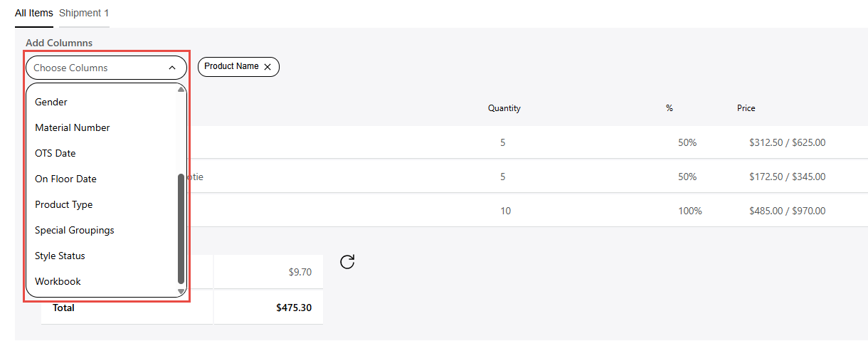
Task: Pick On Floor Date option
Action: coord(65,179)
